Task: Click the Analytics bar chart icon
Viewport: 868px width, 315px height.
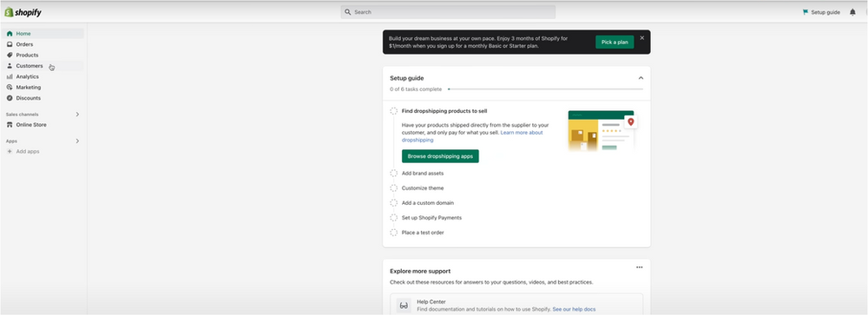Action: [10, 76]
